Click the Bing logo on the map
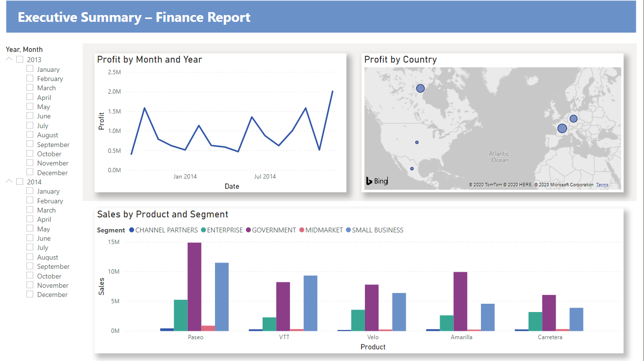This screenshot has height=361, width=644. pyautogui.click(x=377, y=181)
